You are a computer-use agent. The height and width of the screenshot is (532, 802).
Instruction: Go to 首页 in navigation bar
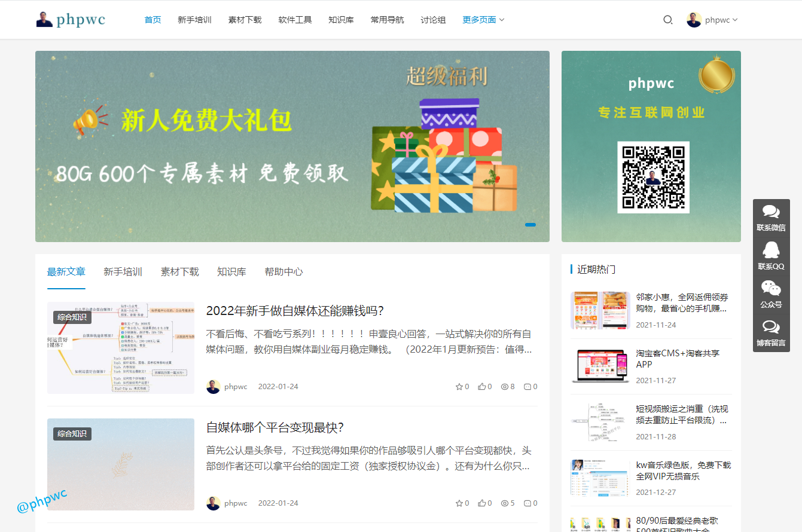coord(153,20)
